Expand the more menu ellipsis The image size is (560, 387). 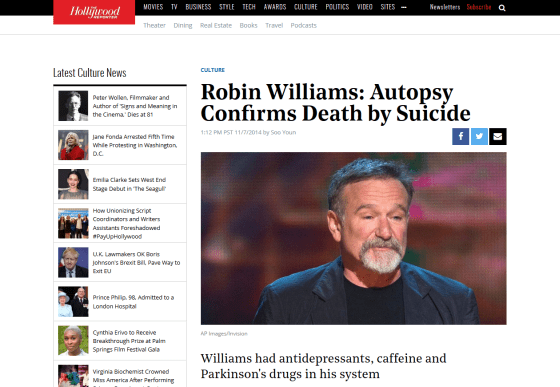click(x=404, y=7)
